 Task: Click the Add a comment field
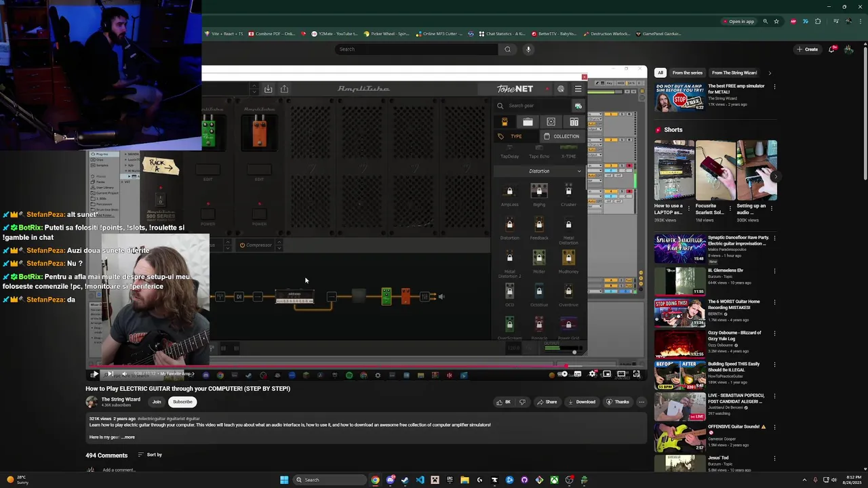119,470
